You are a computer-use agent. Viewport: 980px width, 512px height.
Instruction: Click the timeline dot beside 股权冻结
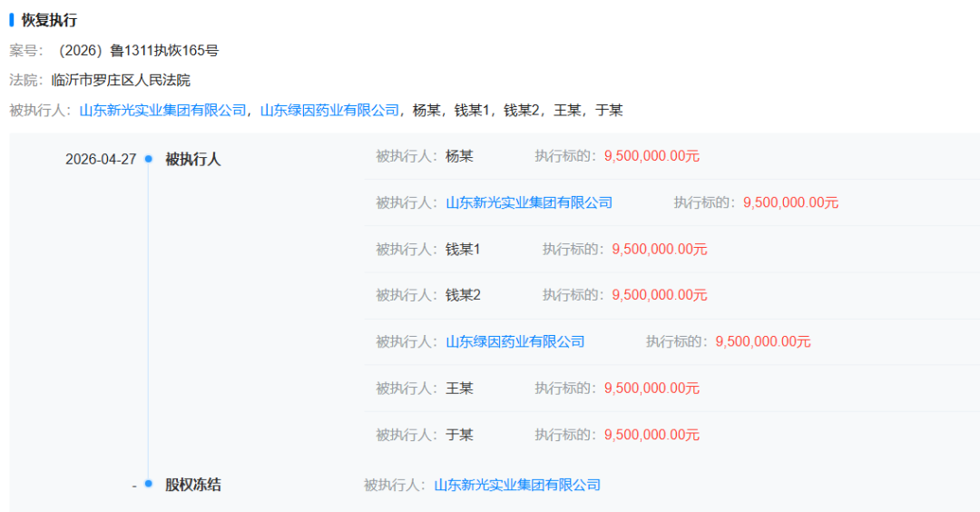148,483
